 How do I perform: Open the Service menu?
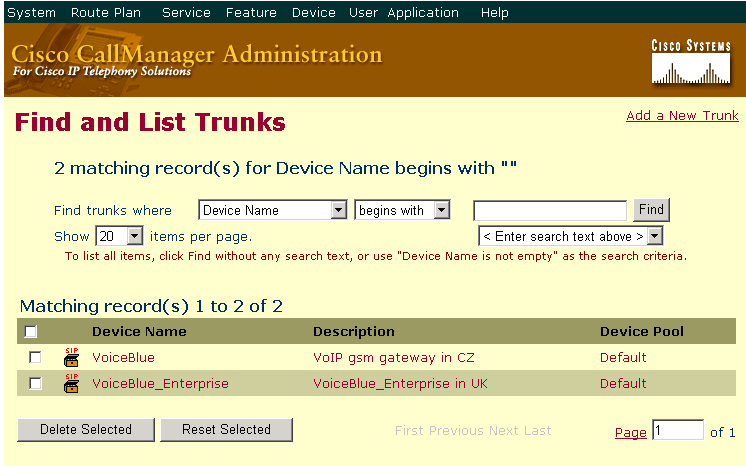(x=186, y=12)
